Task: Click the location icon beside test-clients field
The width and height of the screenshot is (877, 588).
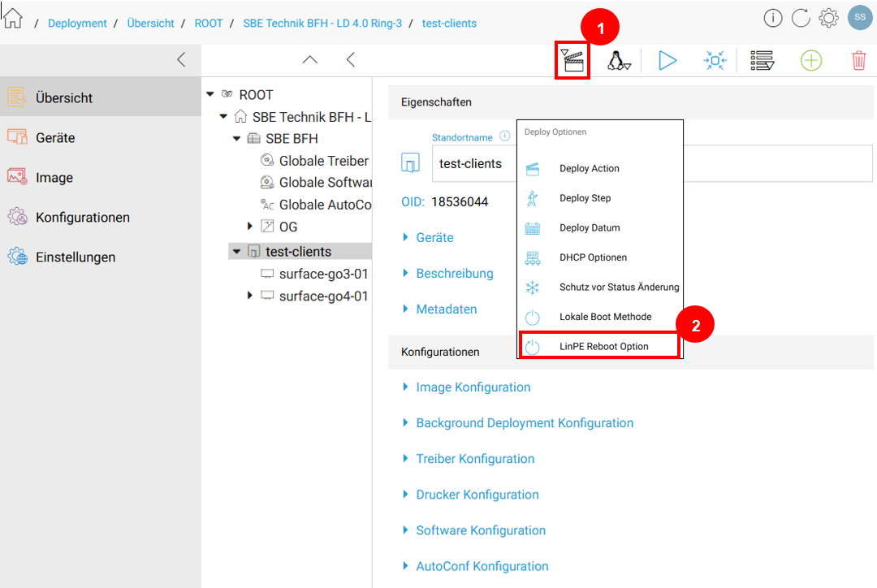Action: click(x=411, y=162)
